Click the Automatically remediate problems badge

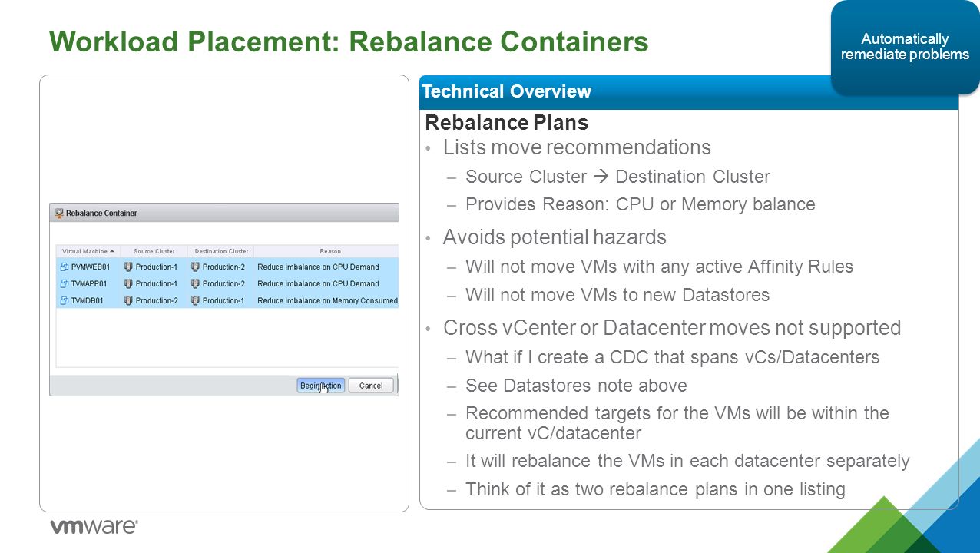coord(905,47)
